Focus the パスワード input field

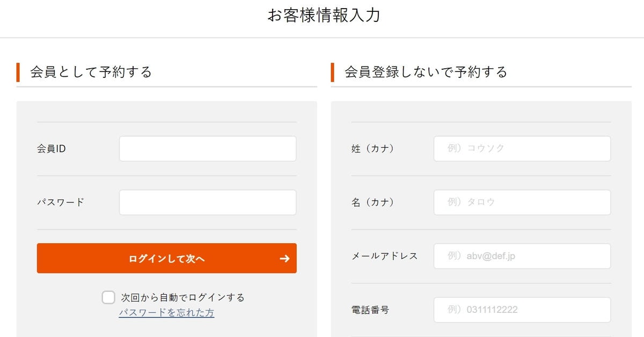(x=208, y=202)
